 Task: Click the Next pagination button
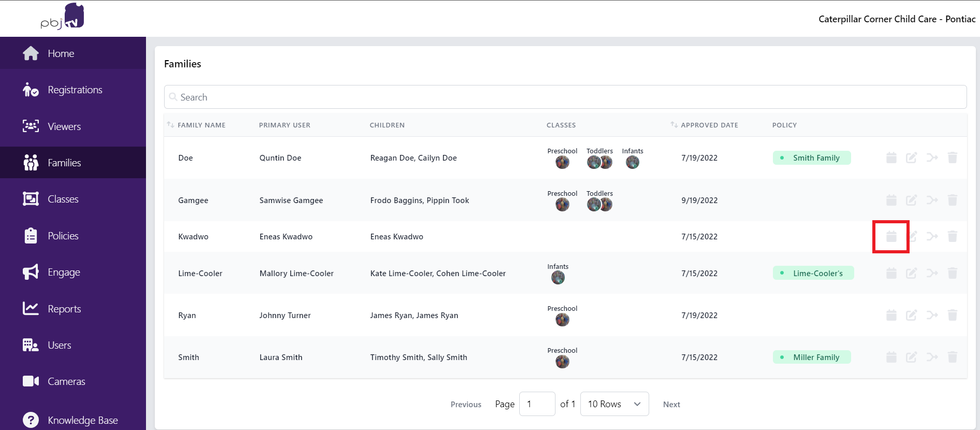point(671,405)
